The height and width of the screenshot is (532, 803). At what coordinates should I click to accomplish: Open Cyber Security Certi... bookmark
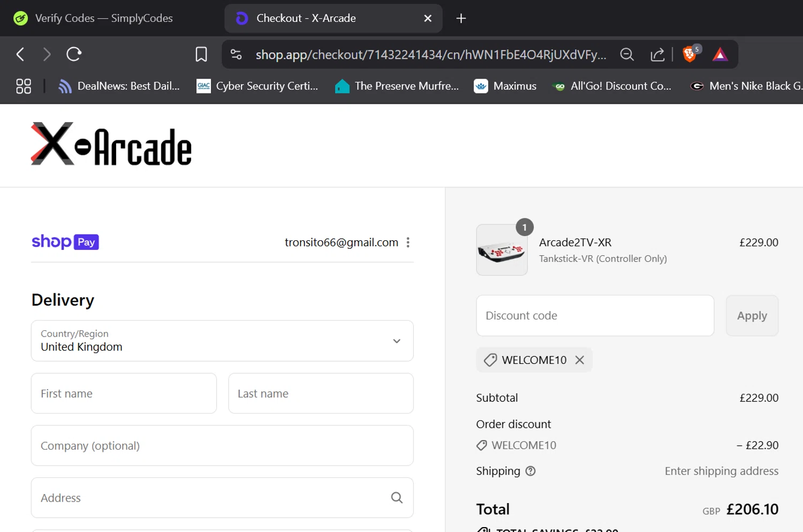click(x=257, y=86)
